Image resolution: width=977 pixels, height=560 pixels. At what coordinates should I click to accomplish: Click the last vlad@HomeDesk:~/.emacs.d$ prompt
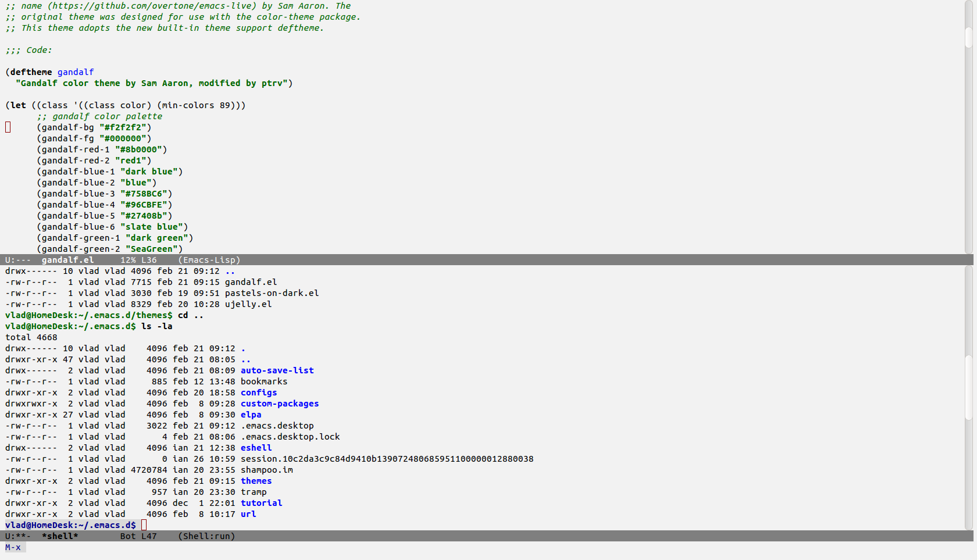click(70, 525)
